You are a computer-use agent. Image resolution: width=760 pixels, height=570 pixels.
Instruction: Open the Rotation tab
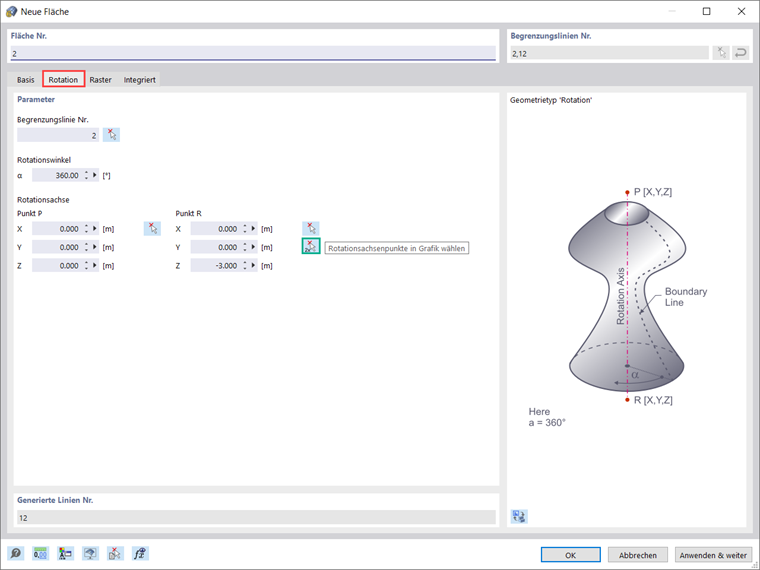pos(63,79)
